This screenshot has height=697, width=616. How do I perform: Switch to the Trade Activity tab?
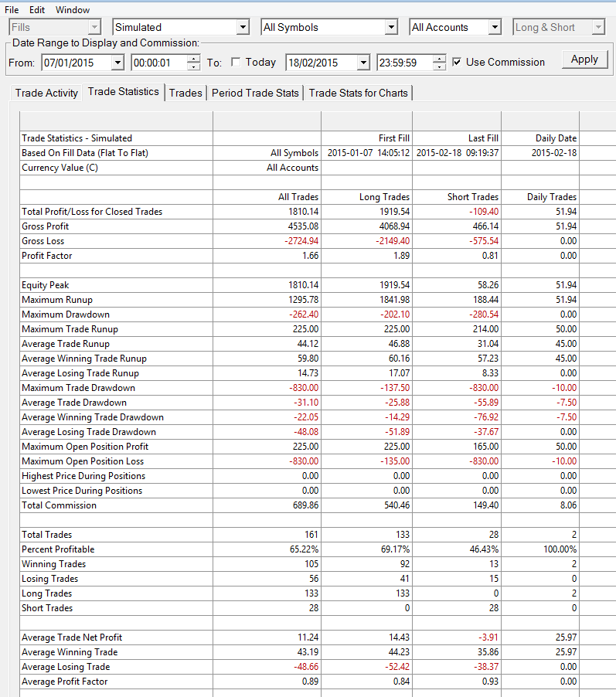(46, 93)
